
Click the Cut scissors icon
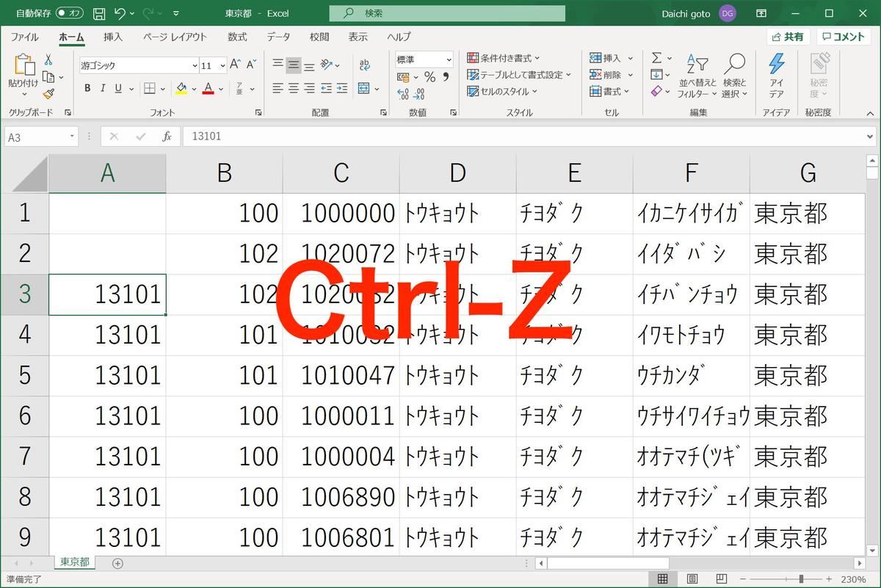tap(48, 59)
